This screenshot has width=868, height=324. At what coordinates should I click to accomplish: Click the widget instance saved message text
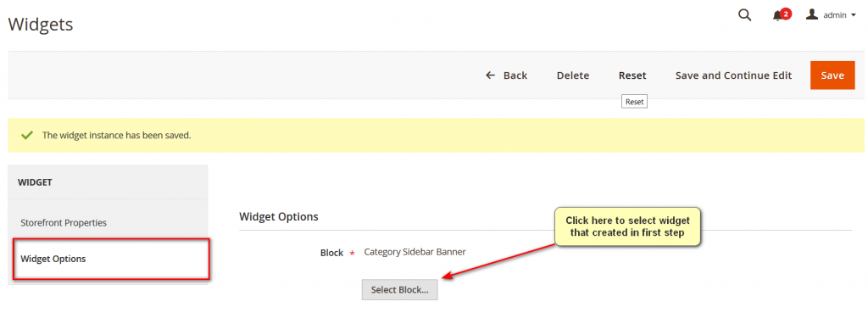(117, 135)
